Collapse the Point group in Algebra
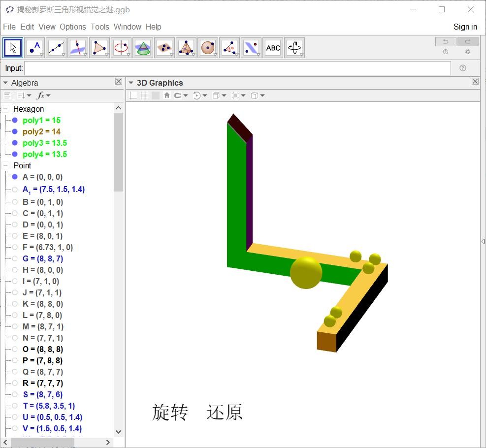486x448 pixels. (6, 165)
